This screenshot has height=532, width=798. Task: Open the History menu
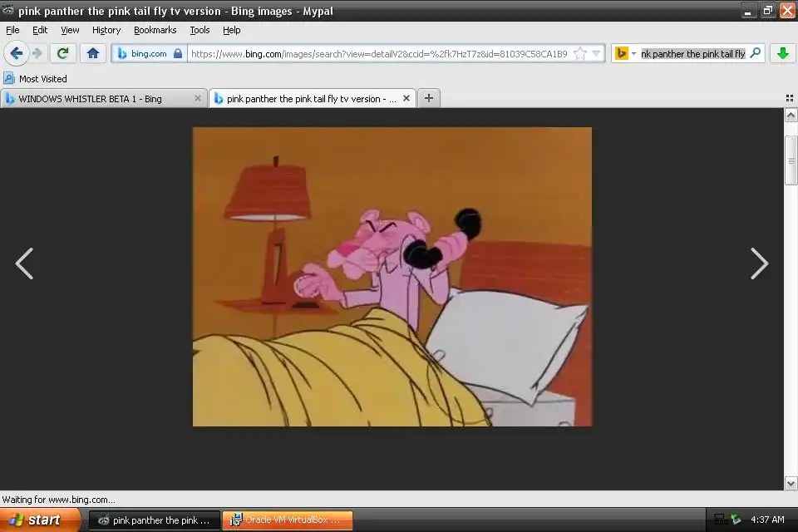(106, 30)
